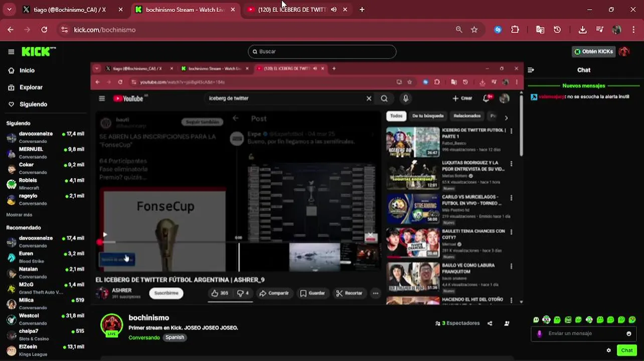Open the browser profile avatar
The width and height of the screenshot is (644, 361).
[x=617, y=30]
